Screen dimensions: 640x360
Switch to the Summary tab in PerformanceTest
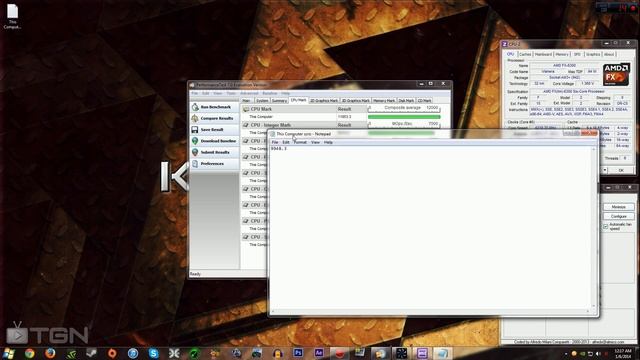coord(280,101)
